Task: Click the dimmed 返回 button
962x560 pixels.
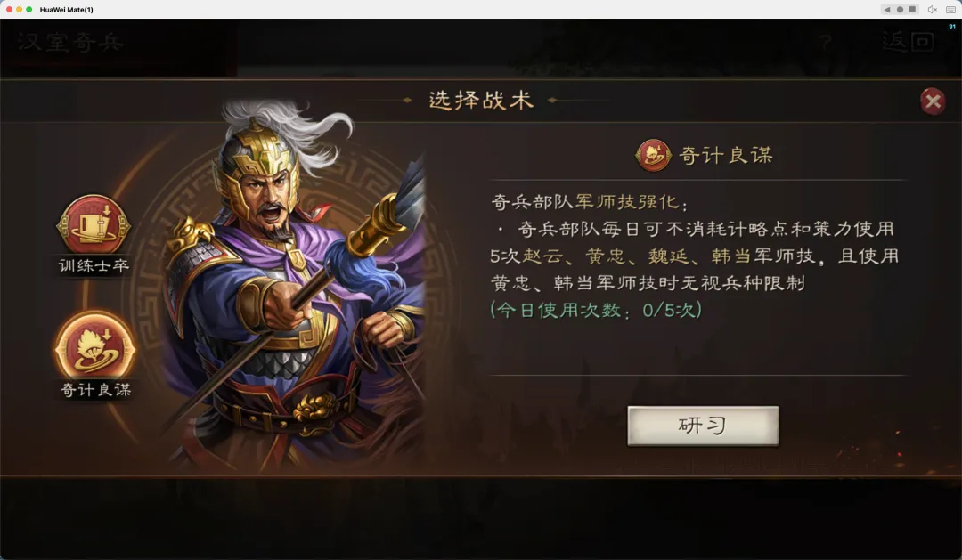Action: [908, 42]
